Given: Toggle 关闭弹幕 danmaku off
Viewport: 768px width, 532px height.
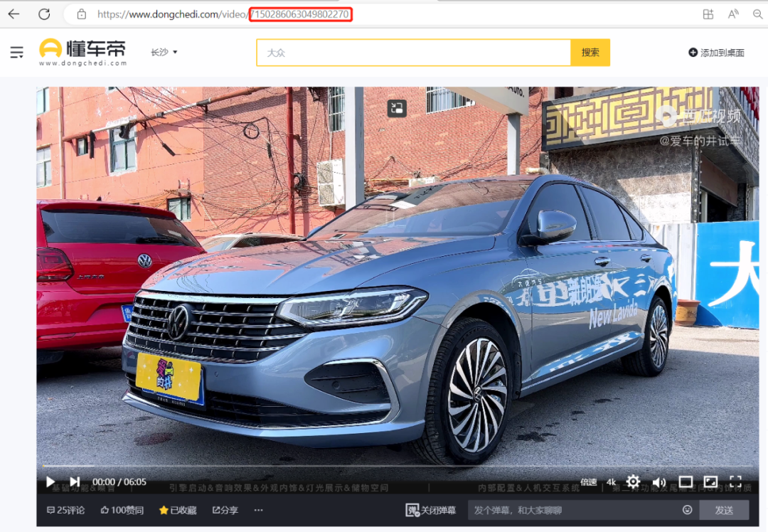Looking at the screenshot, I should tap(430, 510).
